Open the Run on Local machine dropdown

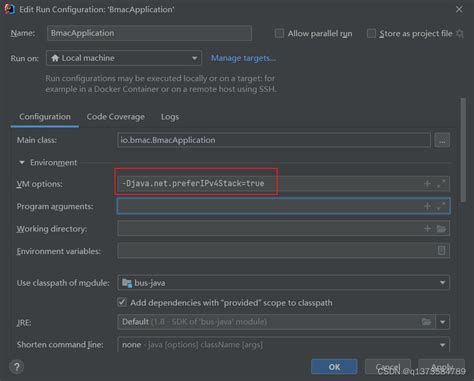pyautogui.click(x=124, y=58)
